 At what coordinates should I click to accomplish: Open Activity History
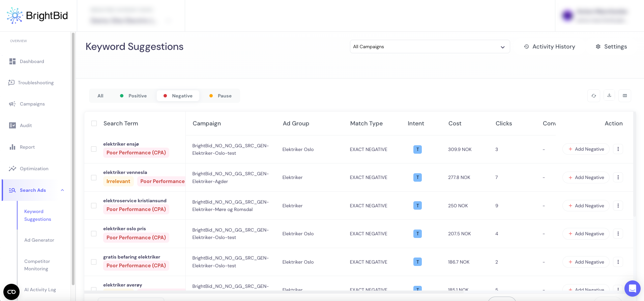click(550, 47)
